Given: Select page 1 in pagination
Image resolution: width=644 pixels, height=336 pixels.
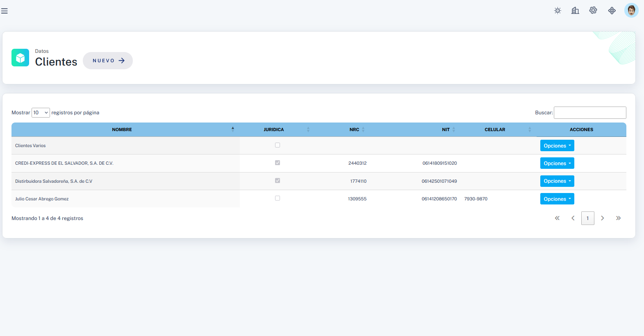Looking at the screenshot, I should coord(587,218).
